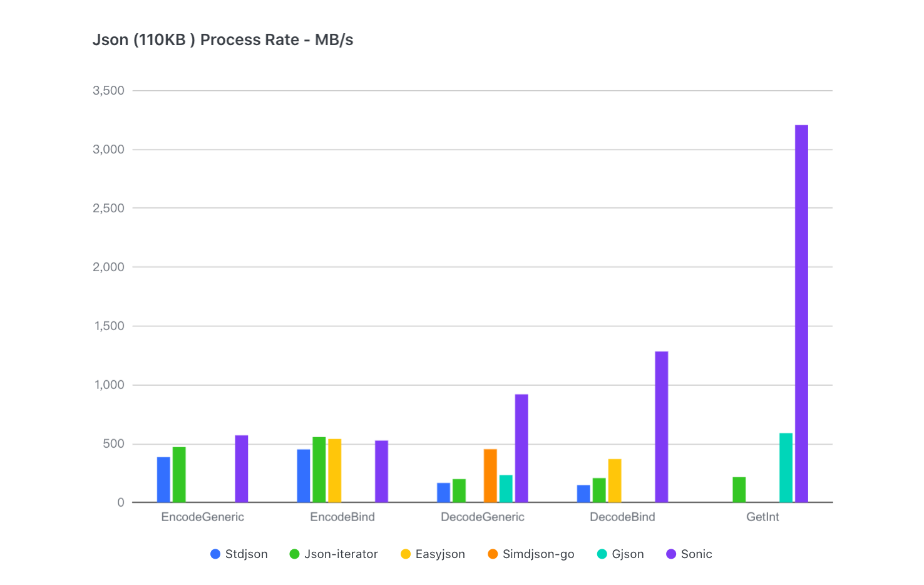This screenshot has width=924, height=585.
Task: Select the Stdjson legend label
Action: point(247,554)
